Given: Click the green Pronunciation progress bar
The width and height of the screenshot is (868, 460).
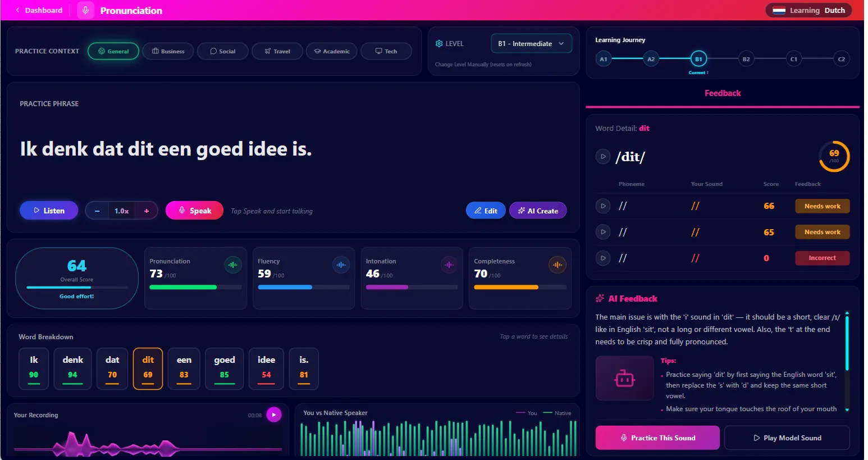Looking at the screenshot, I should (x=195, y=287).
